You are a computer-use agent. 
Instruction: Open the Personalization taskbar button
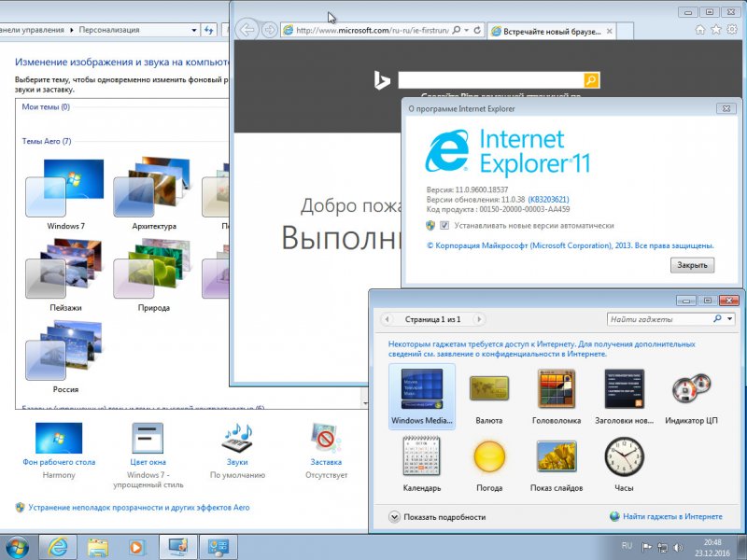[177, 547]
